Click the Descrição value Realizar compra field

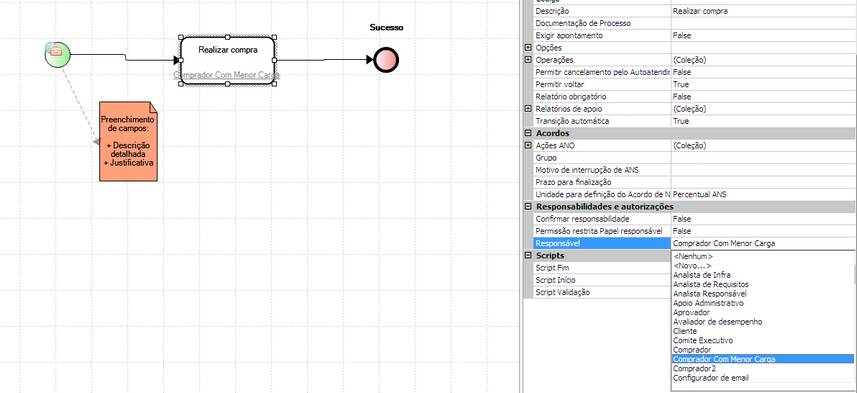[x=763, y=11]
